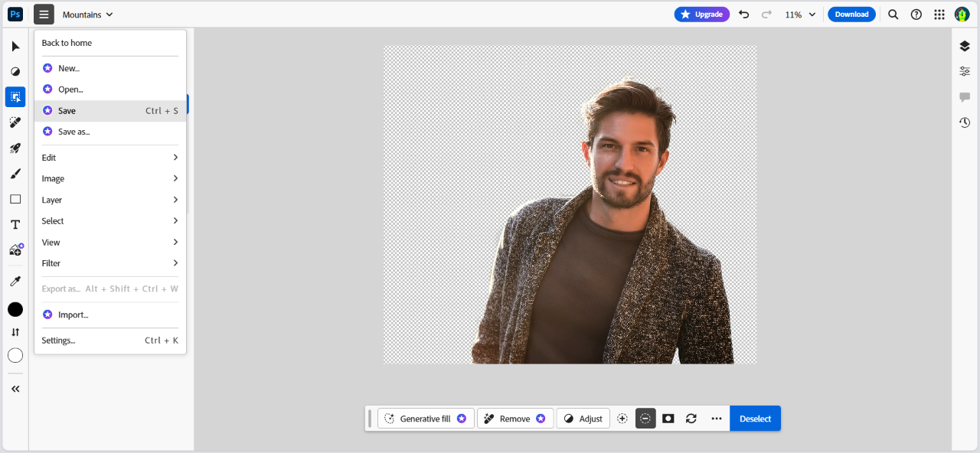Expand the Select submenu

[x=110, y=221]
